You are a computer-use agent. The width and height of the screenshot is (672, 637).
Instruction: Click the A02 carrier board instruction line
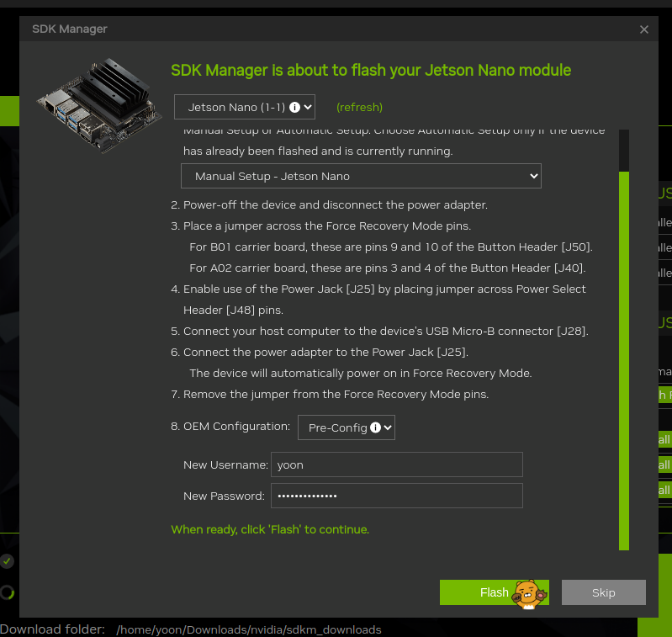[388, 268]
